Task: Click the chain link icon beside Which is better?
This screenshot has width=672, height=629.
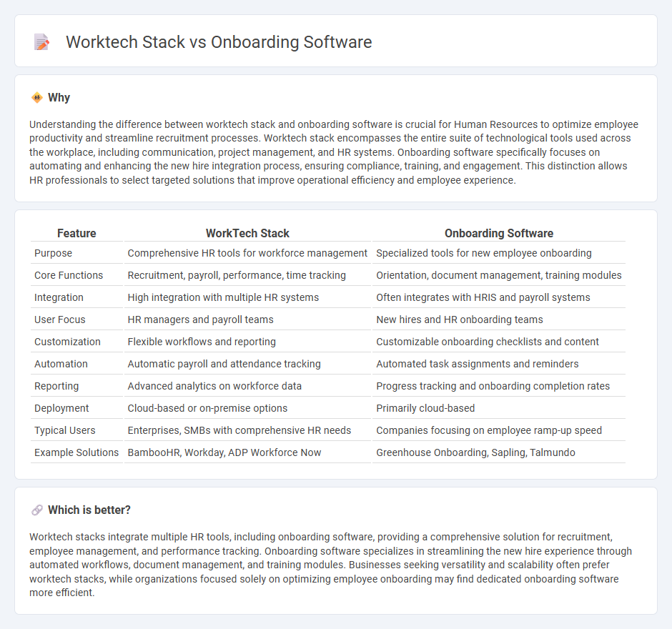Action: click(x=37, y=510)
